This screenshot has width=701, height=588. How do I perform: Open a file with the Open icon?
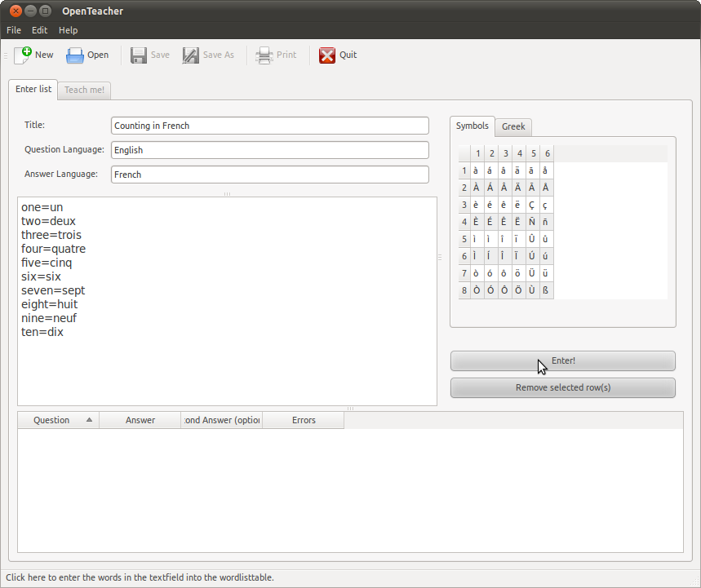tap(75, 55)
